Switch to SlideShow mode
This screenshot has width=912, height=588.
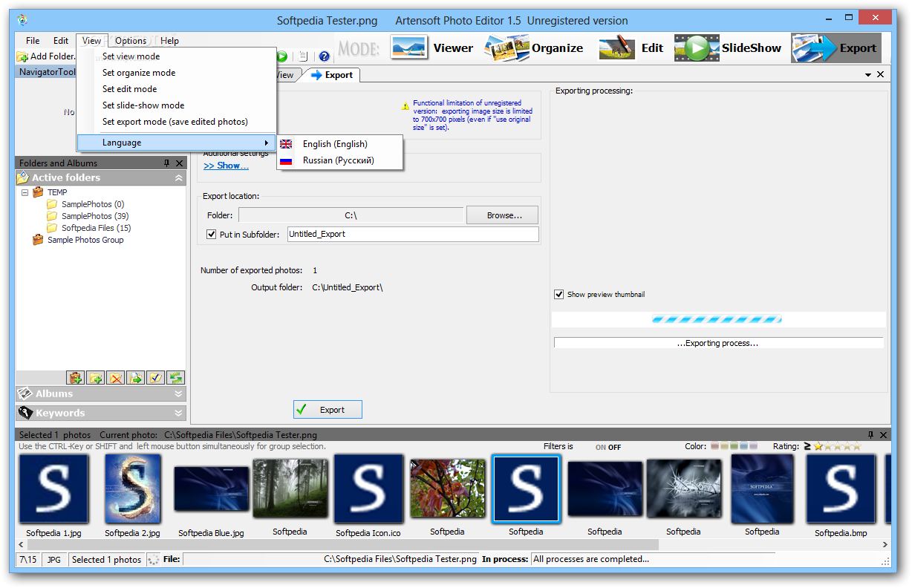(728, 48)
